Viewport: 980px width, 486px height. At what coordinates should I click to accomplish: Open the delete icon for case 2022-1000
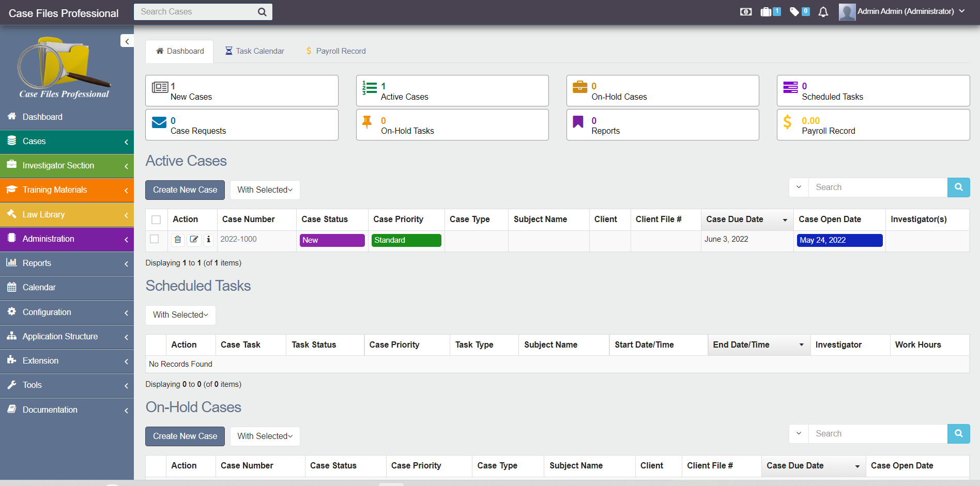coord(178,240)
